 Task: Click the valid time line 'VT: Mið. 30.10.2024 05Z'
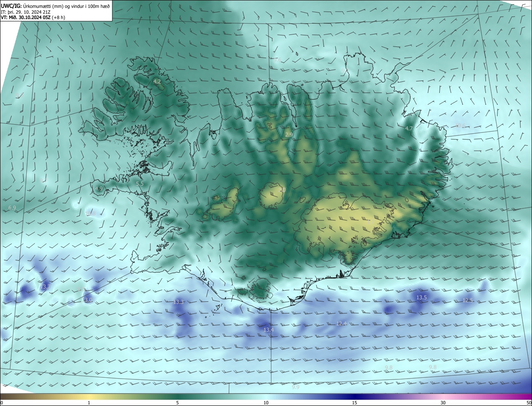click(x=26, y=17)
